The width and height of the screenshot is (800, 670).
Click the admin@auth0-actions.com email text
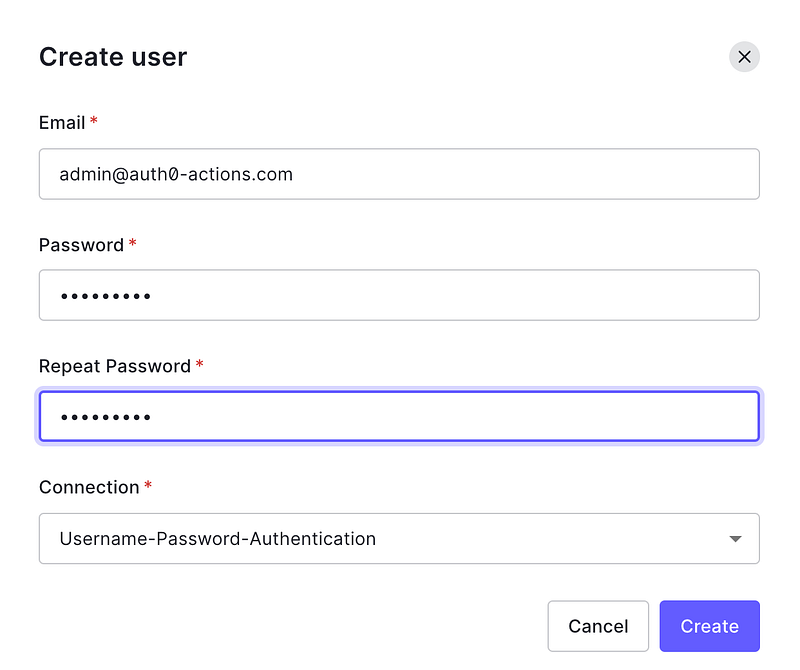176,174
